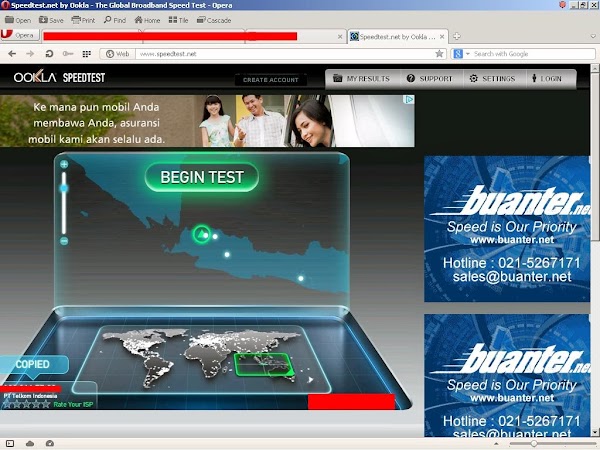
Task: Click the Save toolbar button
Action: [x=51, y=20]
